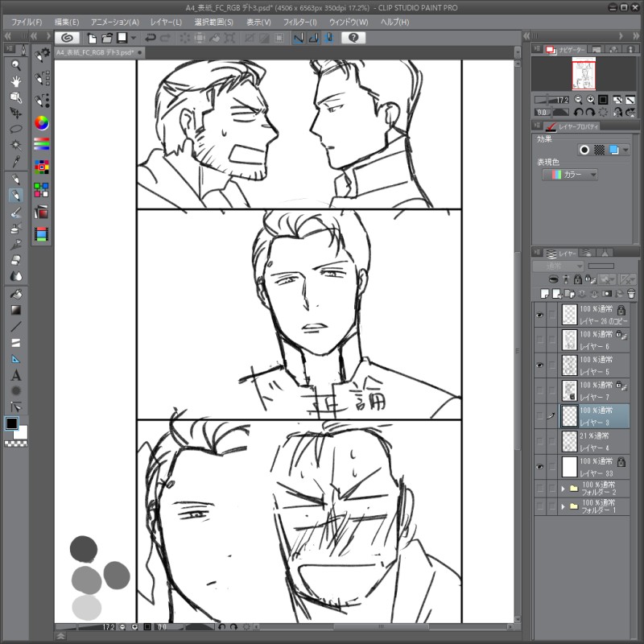Click navigator canvas thumbnail preview
The width and height of the screenshot is (644, 644).
[584, 73]
